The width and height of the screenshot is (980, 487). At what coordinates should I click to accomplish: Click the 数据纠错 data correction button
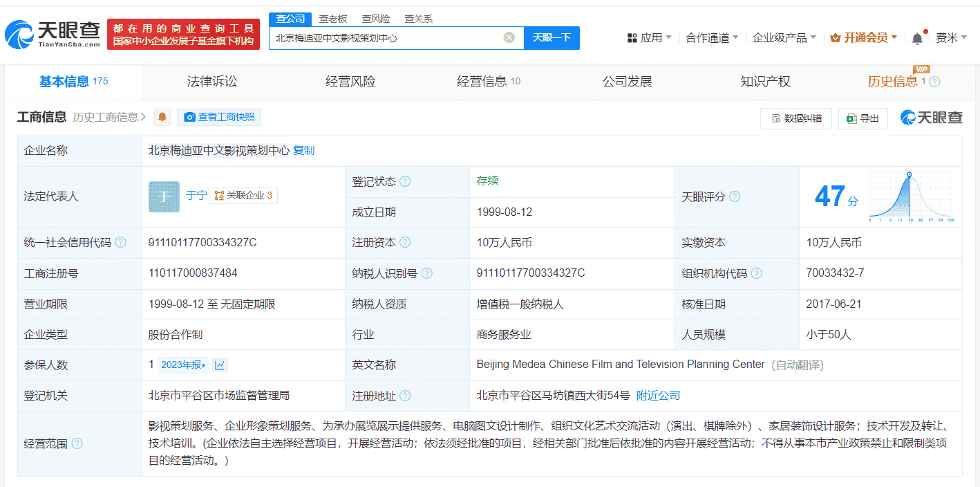pyautogui.click(x=795, y=118)
